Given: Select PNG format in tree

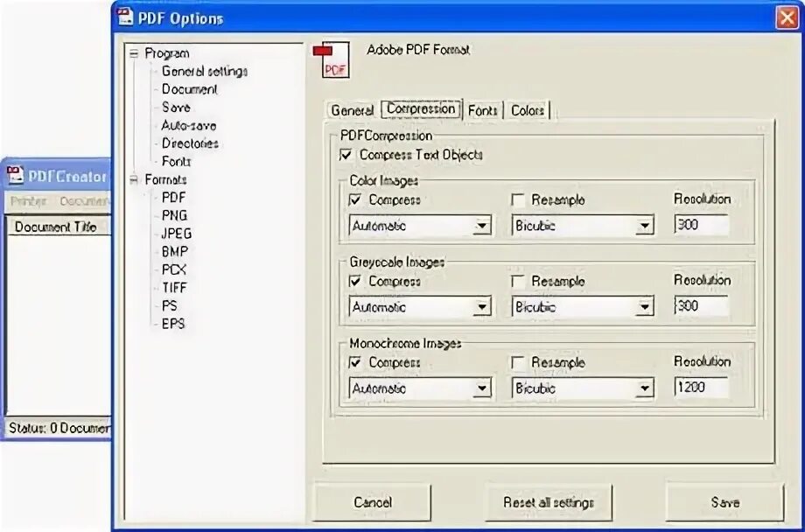Looking at the screenshot, I should coord(174,215).
